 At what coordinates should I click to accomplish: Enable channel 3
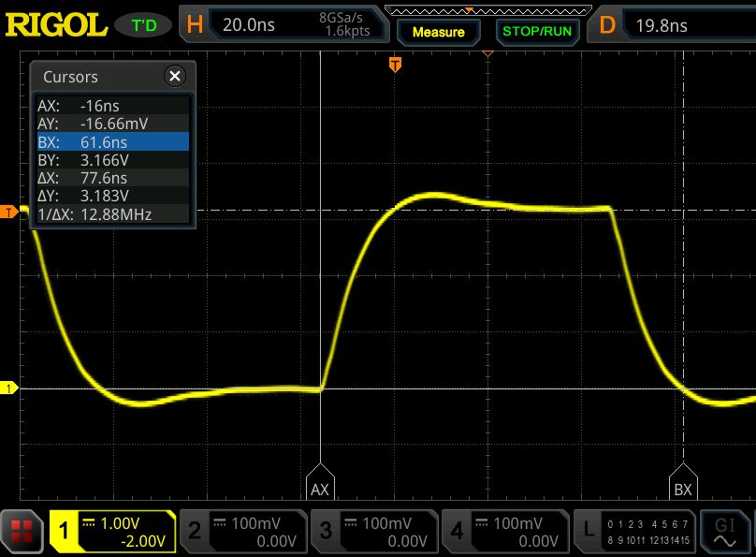point(374,532)
